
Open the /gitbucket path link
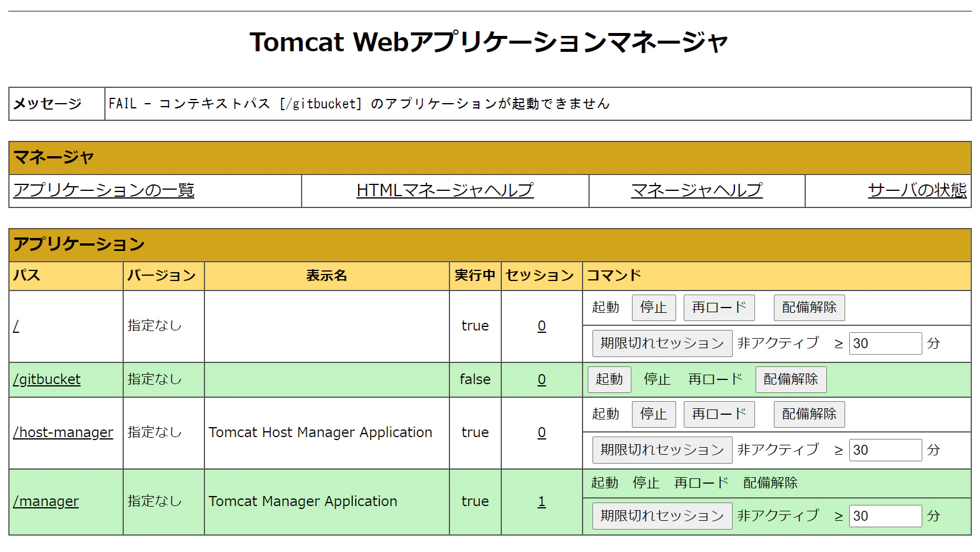[47, 379]
